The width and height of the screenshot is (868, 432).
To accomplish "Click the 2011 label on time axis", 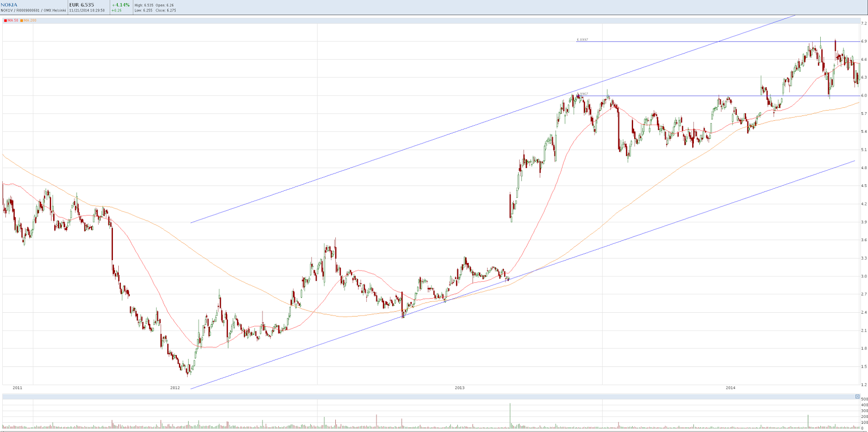I will [17, 388].
